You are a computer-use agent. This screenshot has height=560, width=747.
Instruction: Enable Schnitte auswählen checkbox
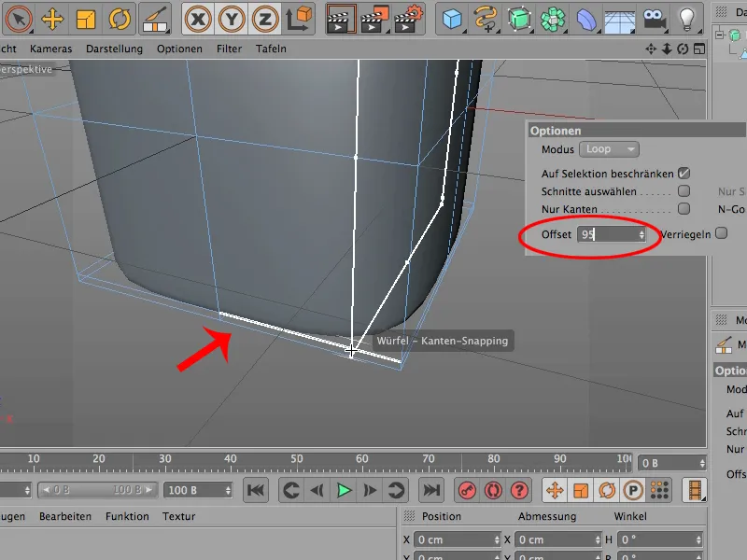click(684, 191)
